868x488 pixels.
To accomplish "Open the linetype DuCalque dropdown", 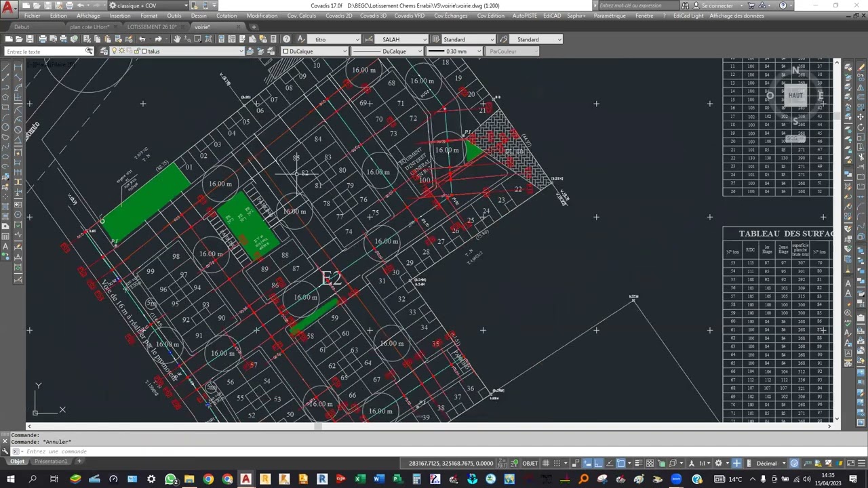I will click(x=387, y=52).
